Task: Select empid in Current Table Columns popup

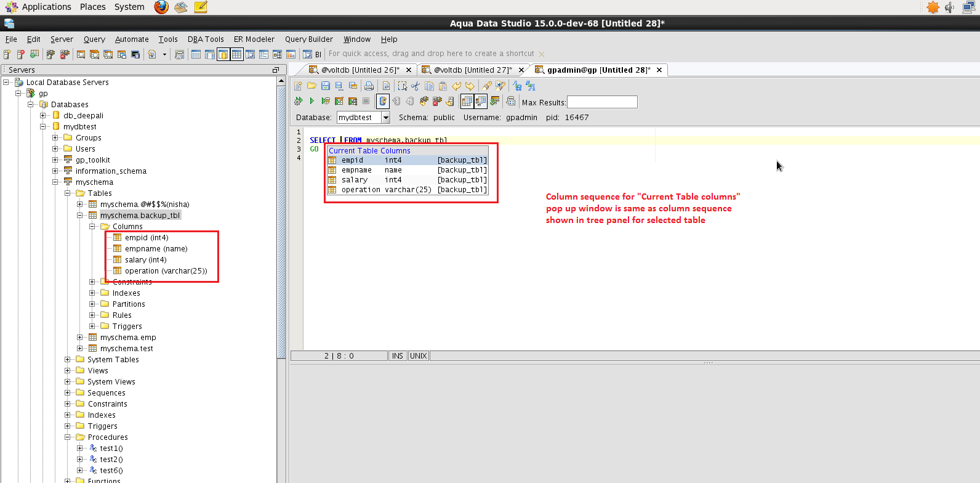Action: click(408, 160)
